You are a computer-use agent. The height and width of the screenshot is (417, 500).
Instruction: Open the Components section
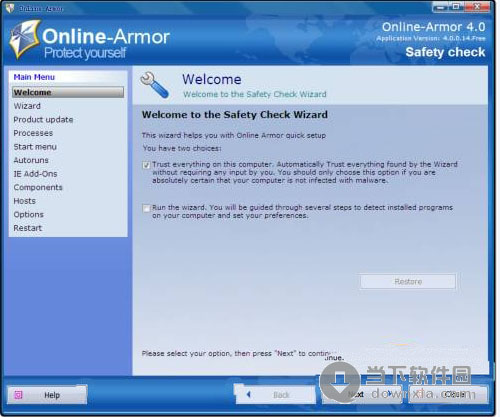click(x=38, y=187)
